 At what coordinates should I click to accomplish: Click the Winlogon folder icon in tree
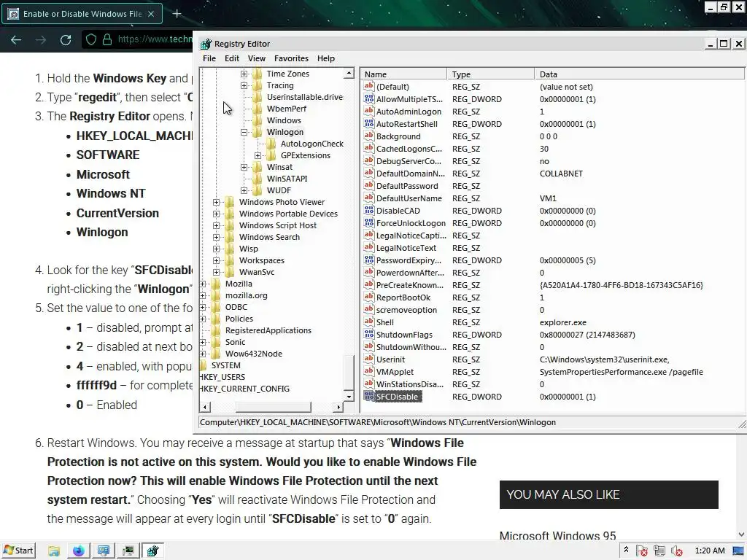(258, 132)
